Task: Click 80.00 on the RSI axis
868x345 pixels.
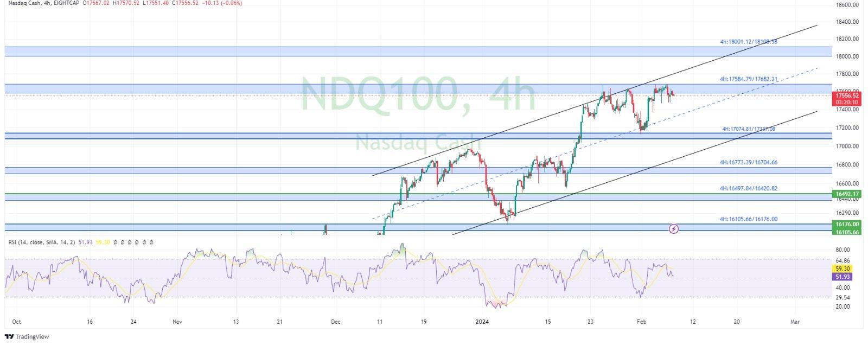Action: (843, 250)
